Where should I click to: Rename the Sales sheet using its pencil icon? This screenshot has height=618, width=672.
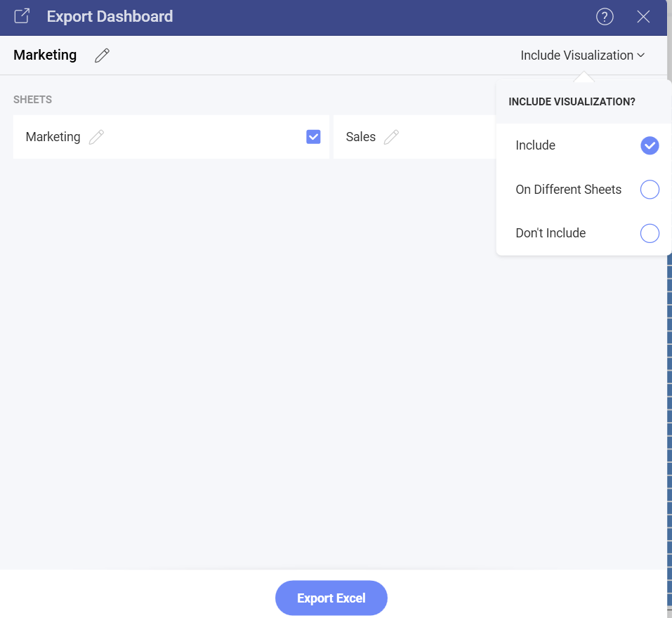click(391, 137)
